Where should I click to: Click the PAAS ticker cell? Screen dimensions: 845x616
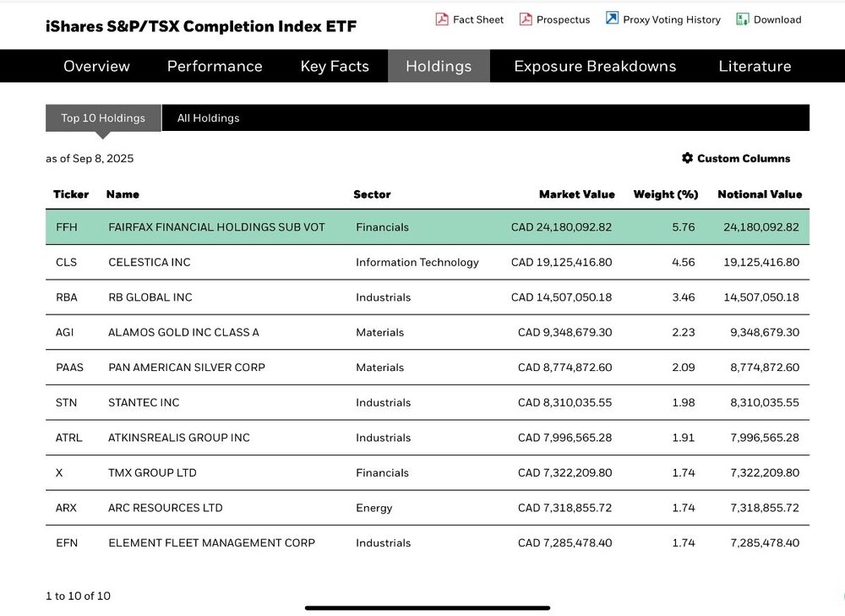point(69,367)
